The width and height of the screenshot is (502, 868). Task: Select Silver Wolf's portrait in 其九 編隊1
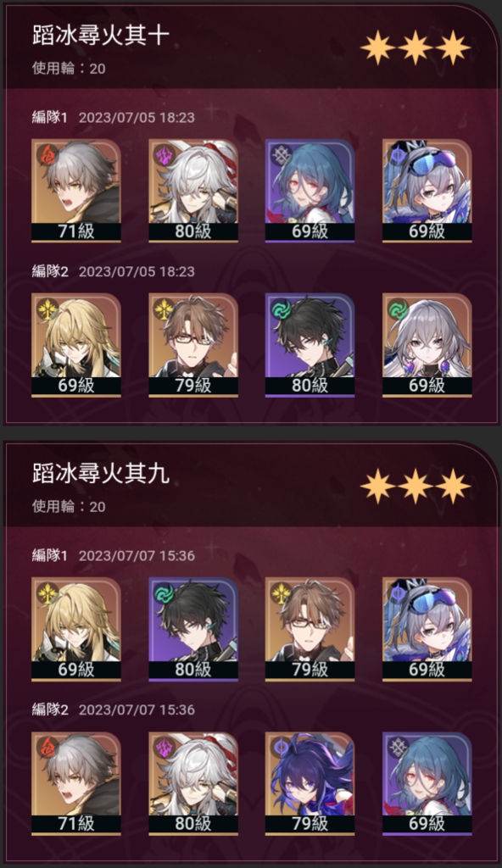[427, 629]
